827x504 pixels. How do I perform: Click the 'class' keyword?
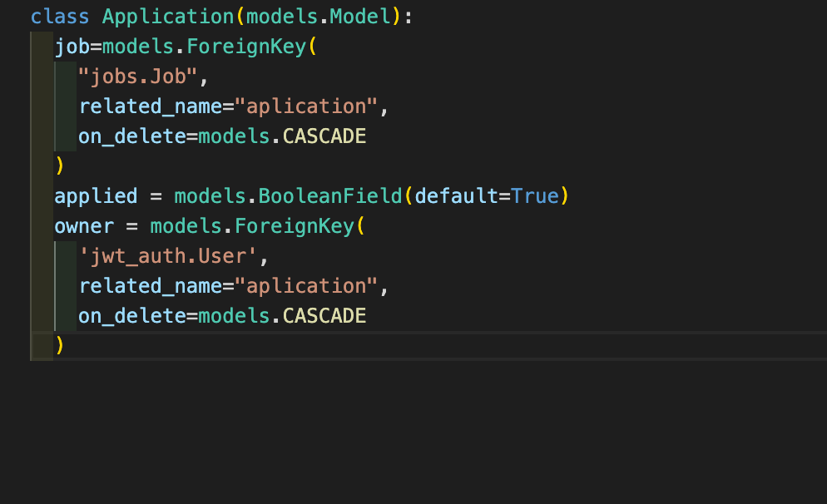point(60,17)
